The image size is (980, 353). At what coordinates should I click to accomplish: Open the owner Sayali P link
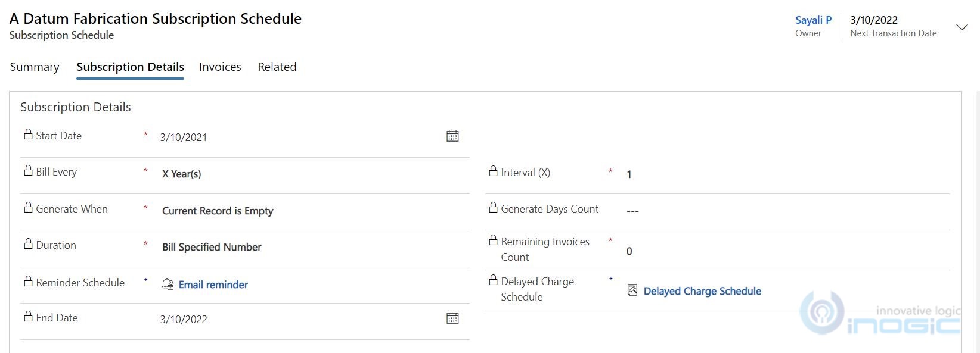[813, 20]
